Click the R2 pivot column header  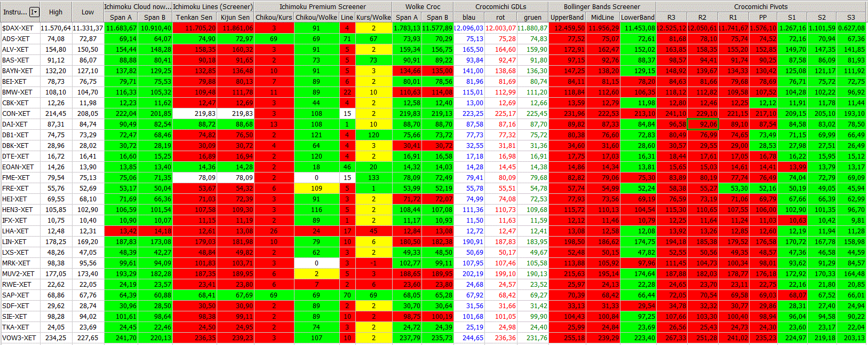[702, 17]
